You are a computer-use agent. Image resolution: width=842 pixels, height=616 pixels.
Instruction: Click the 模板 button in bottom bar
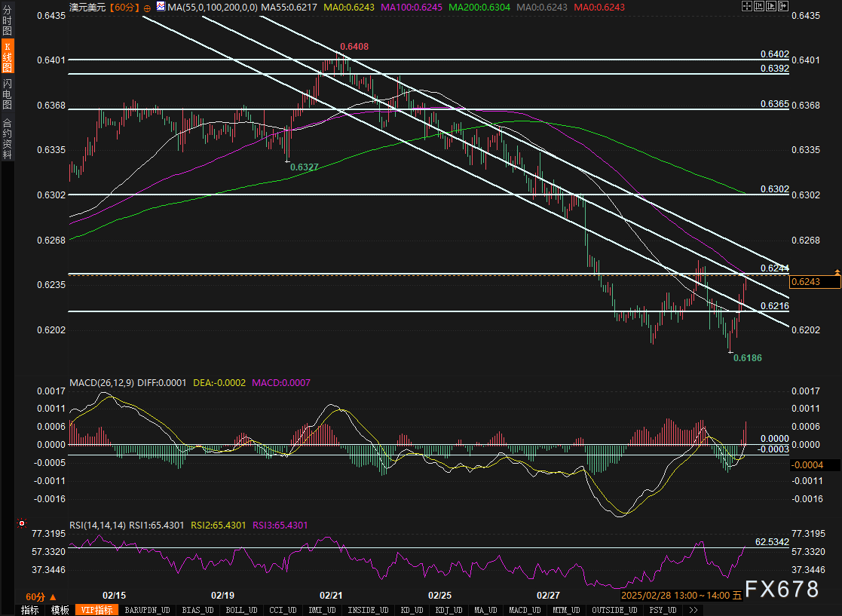point(60,610)
